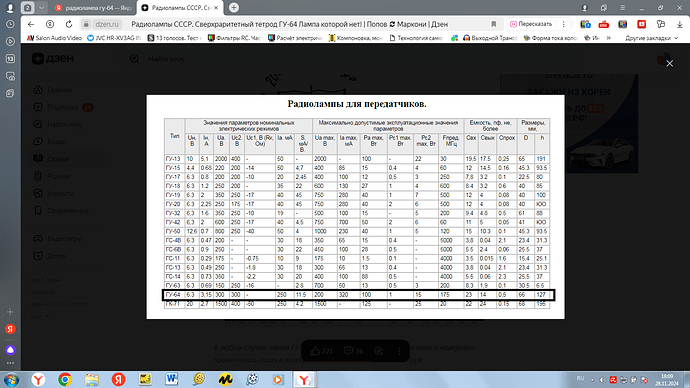Open Microsoft Word from the taskbar
690x388 pixels.
(172, 380)
